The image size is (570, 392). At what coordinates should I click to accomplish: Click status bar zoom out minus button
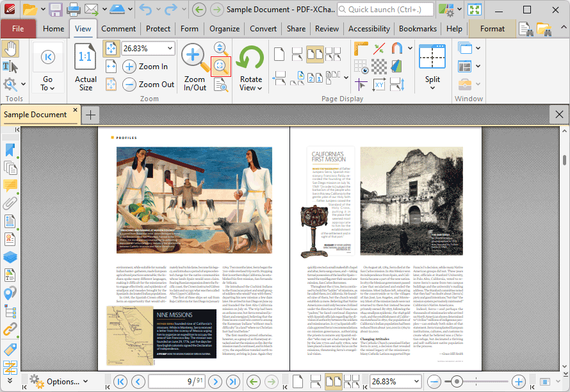(434, 382)
